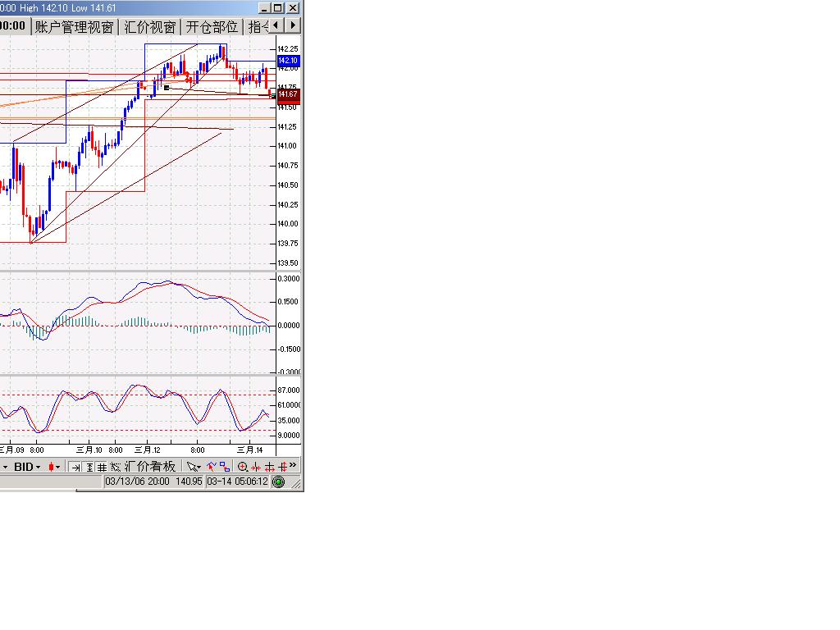
Task: Click the horizontal compress arrows icon
Action: [256, 467]
